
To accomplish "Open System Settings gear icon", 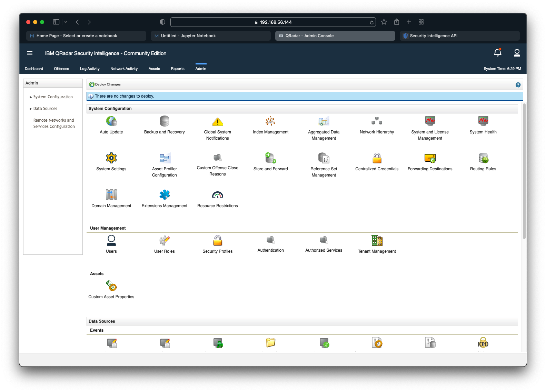I will [x=111, y=158].
